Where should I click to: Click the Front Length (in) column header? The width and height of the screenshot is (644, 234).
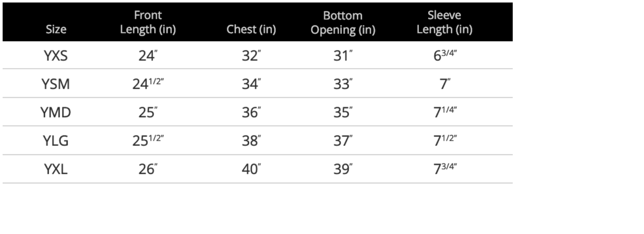[x=148, y=22]
